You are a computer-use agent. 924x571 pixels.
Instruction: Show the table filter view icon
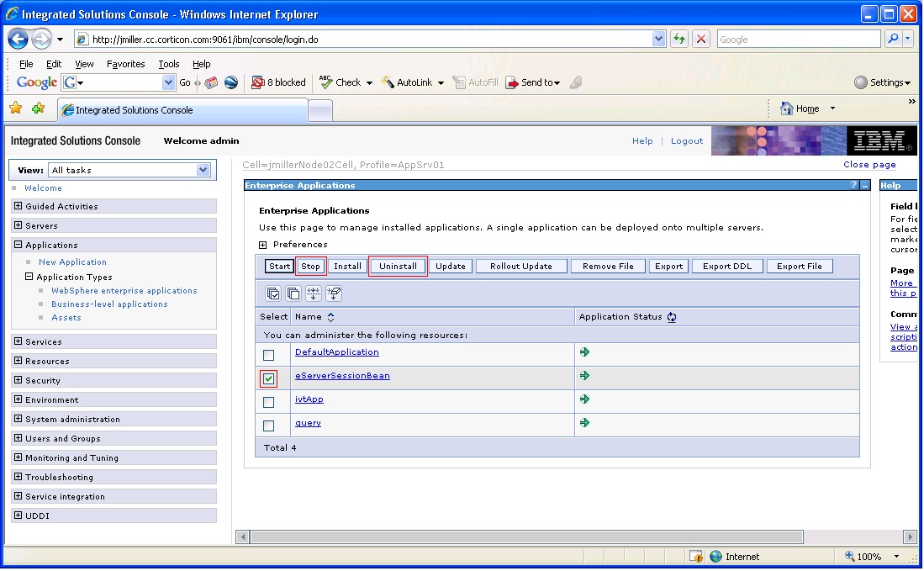[313, 293]
